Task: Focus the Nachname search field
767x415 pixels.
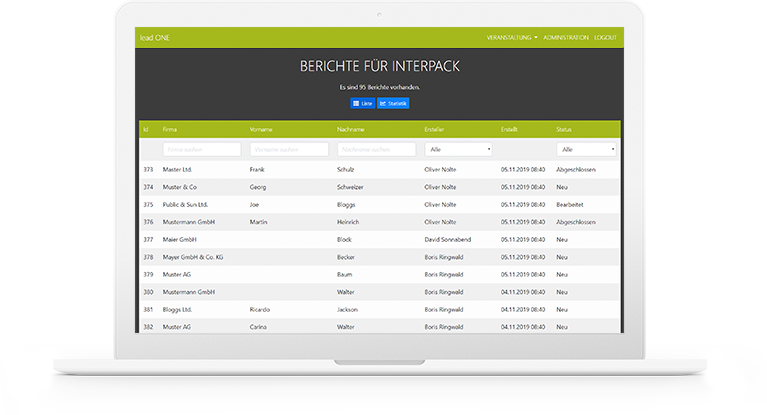Action: (376, 149)
